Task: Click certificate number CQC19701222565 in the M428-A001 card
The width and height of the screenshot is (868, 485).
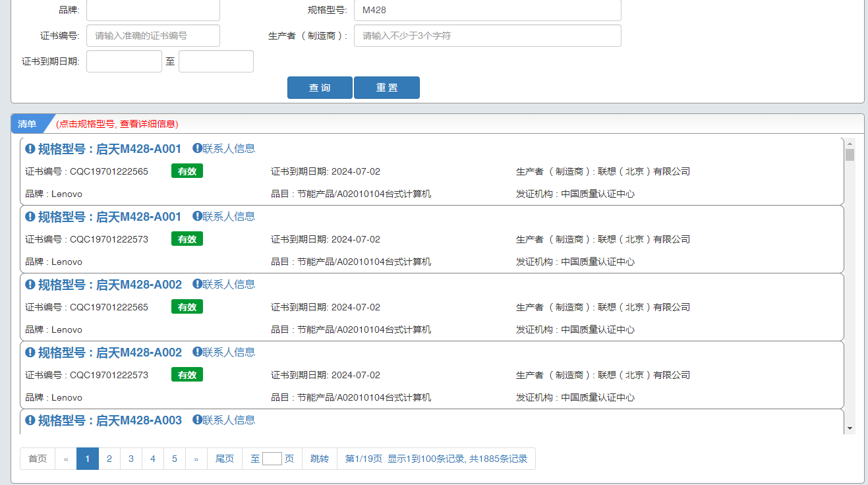Action: click(x=109, y=171)
